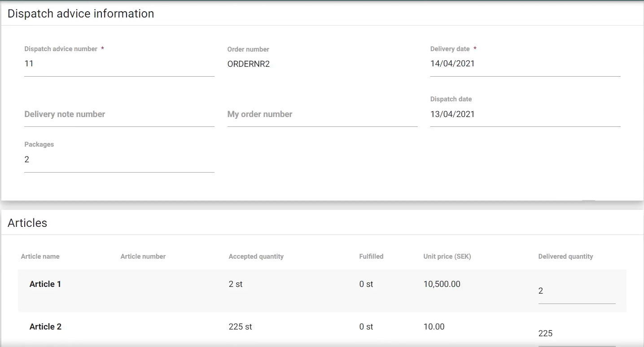Click the Accepted quantity column header
Viewport: 644px width, 347px height.
click(256, 256)
